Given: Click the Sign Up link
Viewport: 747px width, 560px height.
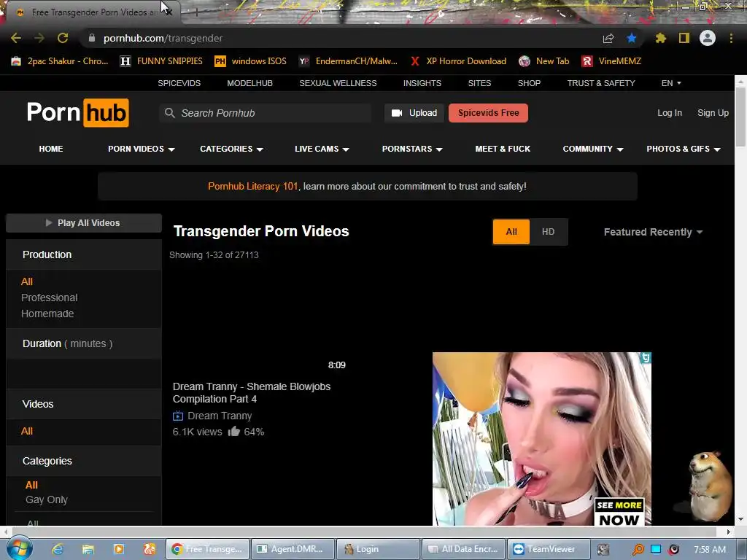Looking at the screenshot, I should coord(713,113).
